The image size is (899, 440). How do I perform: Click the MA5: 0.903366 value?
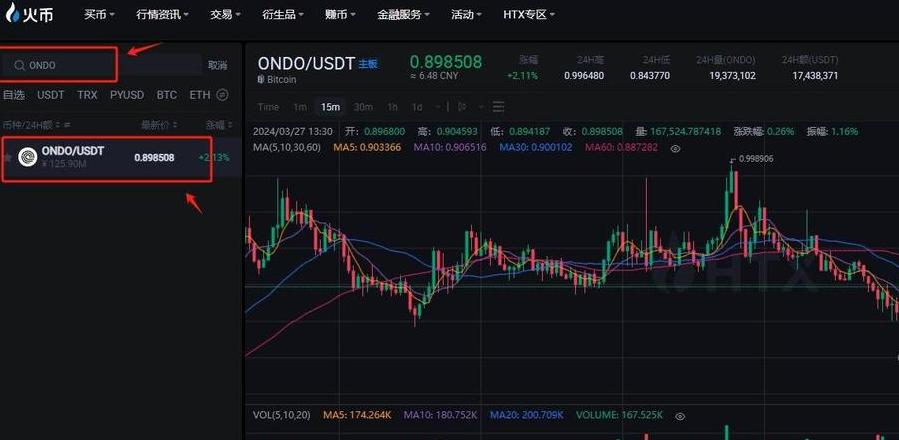point(366,147)
